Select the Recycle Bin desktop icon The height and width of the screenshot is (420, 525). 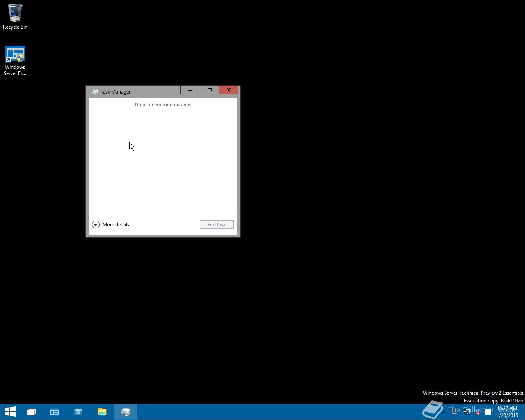(15, 17)
